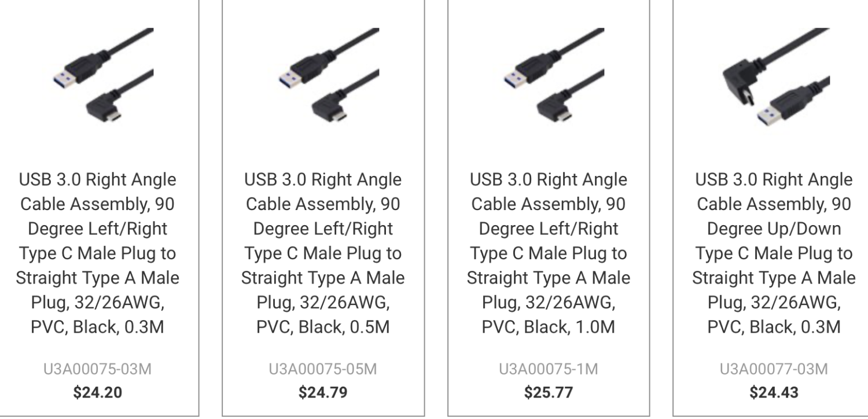Screen dimensions: 868x419
Task: Click the blue Type A plug in second image
Action: (292, 72)
